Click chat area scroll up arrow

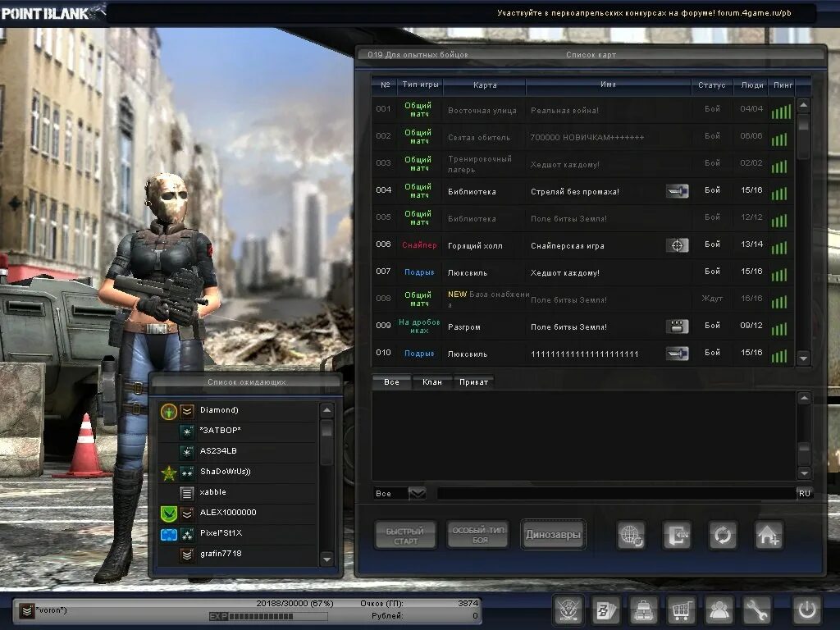pyautogui.click(x=804, y=398)
